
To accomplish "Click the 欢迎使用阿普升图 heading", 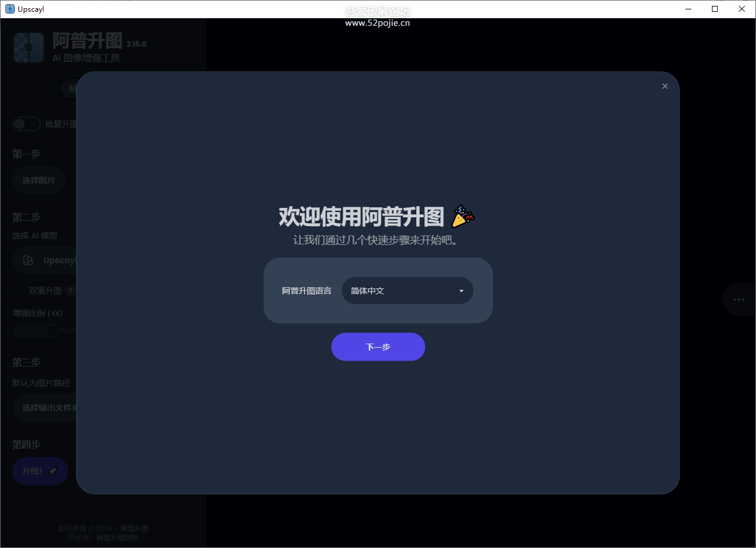I will 361,217.
